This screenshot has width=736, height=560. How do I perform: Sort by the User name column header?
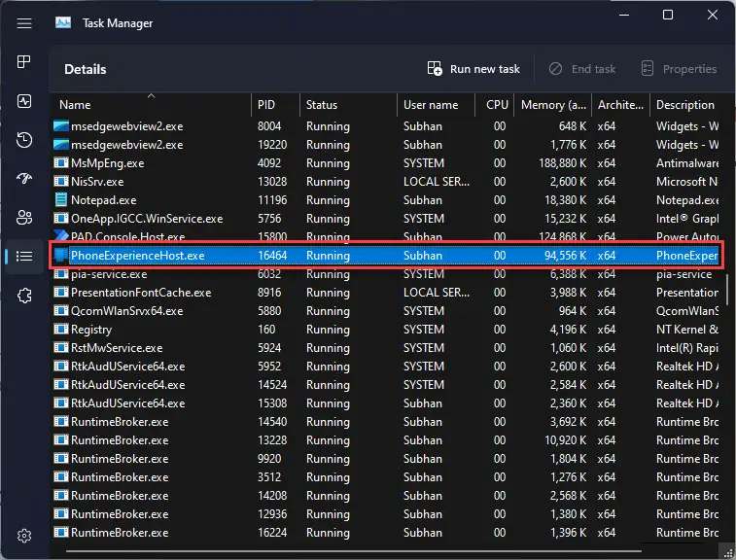pyautogui.click(x=437, y=105)
